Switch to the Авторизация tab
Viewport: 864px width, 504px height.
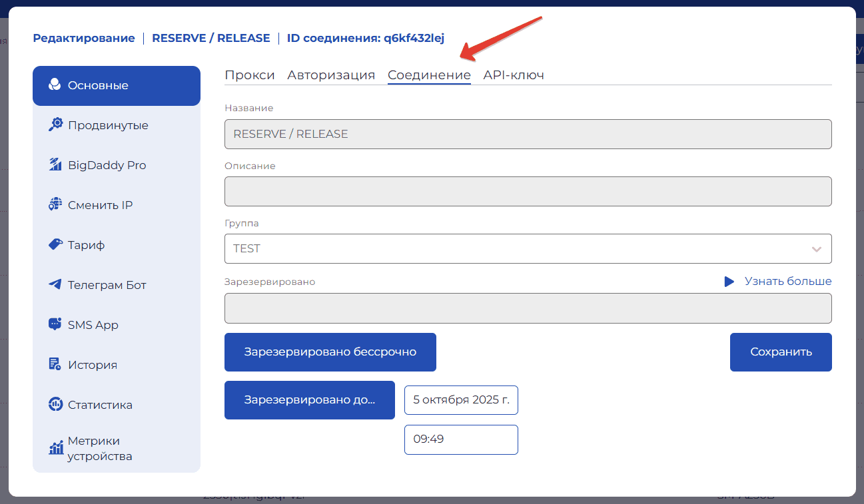pyautogui.click(x=331, y=75)
